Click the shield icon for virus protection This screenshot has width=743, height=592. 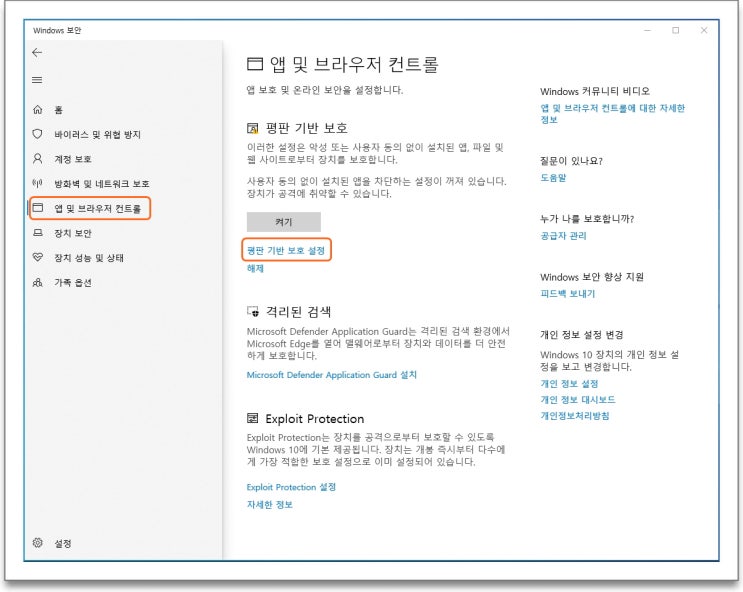pos(37,134)
